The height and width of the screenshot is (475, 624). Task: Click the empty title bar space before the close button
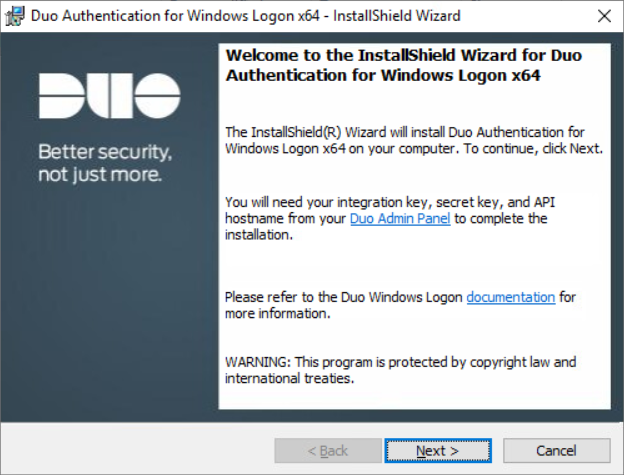530,15
